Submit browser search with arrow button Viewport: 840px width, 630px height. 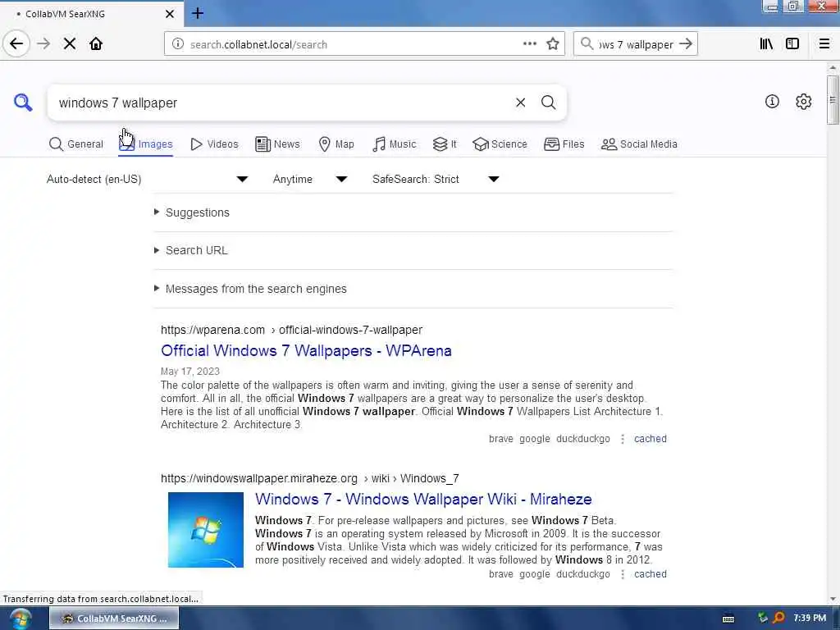[x=686, y=44]
